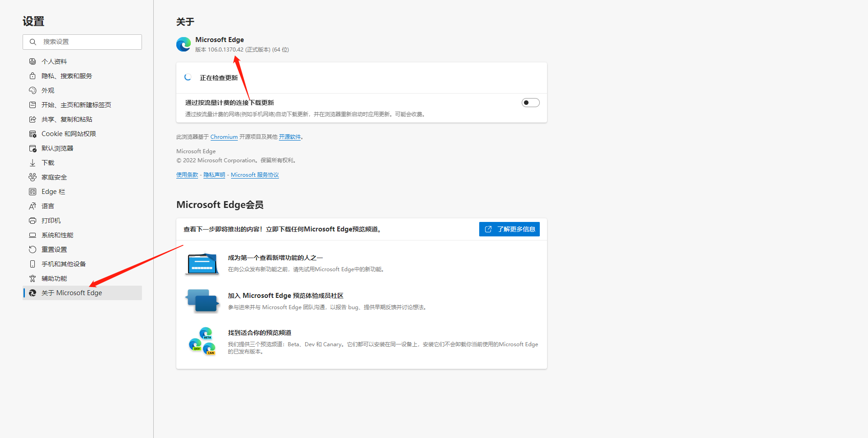Screen dimensions: 868x438
Task: Click the 搜索设置 search field
Action: [x=82, y=42]
